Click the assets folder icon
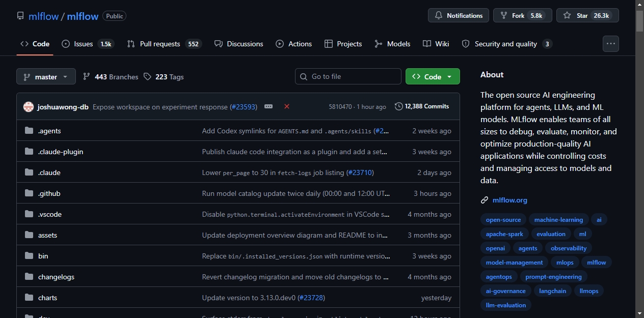The width and height of the screenshot is (644, 318). click(x=29, y=235)
